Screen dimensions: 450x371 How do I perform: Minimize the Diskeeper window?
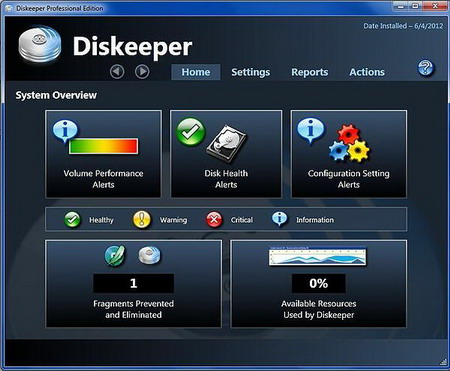pos(401,6)
